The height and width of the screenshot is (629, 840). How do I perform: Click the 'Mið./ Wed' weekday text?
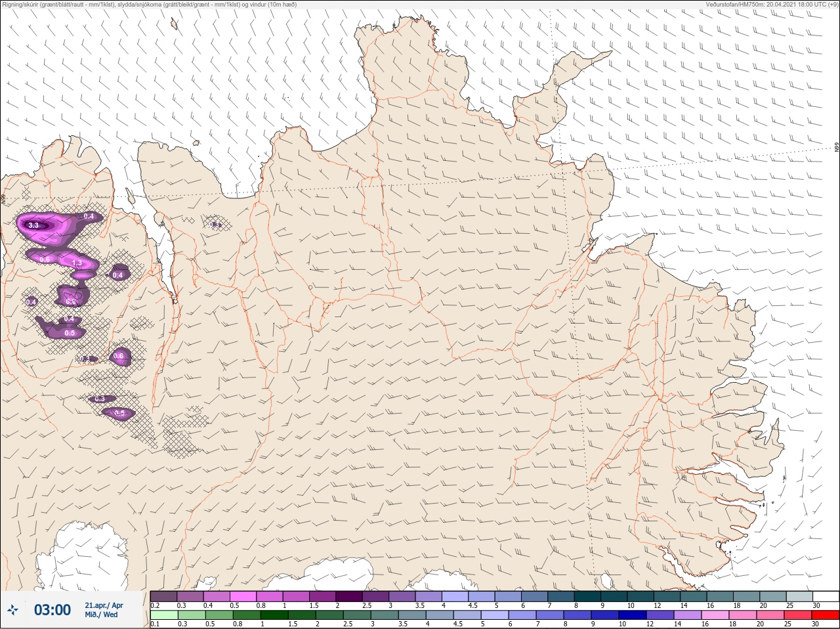[102, 615]
